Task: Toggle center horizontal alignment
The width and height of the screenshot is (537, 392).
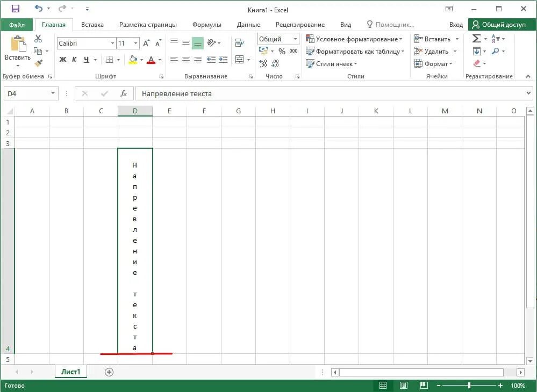Action: pyautogui.click(x=185, y=60)
